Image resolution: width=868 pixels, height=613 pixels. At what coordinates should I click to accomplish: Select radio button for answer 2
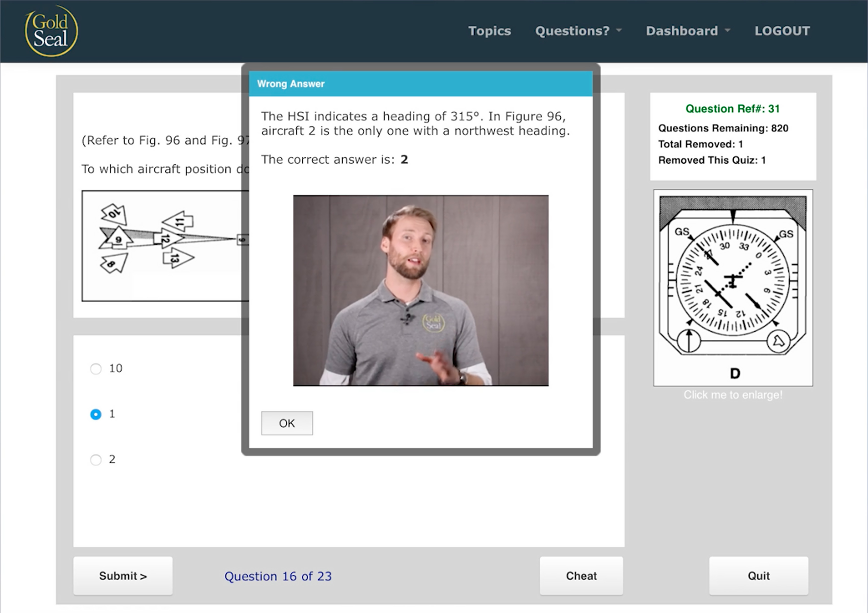click(95, 459)
